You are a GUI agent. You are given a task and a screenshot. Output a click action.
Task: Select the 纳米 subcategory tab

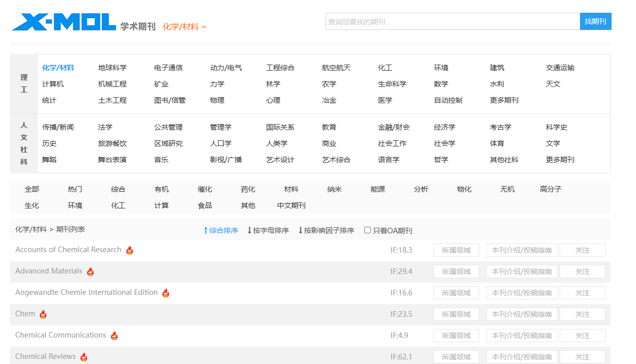(x=334, y=189)
